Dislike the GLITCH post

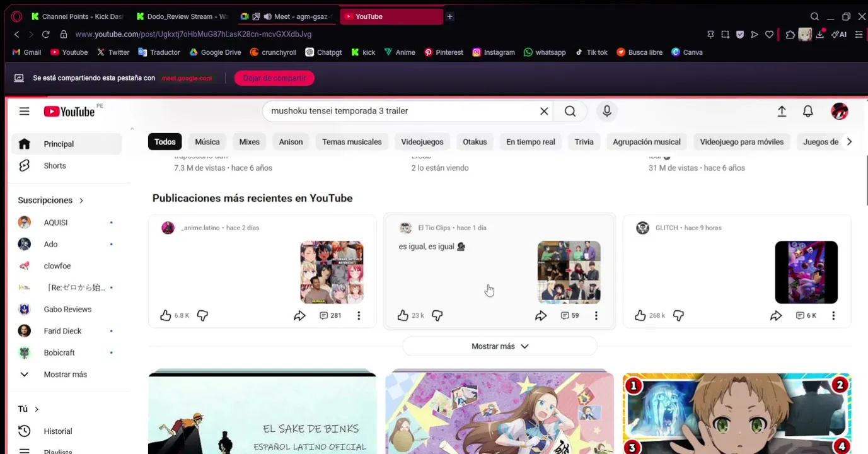pos(679,315)
